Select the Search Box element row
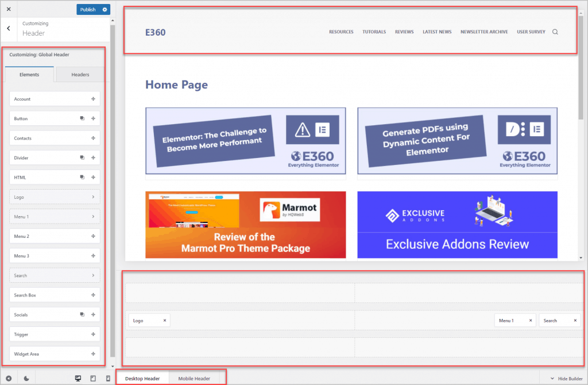The height and width of the screenshot is (385, 588). [55, 295]
